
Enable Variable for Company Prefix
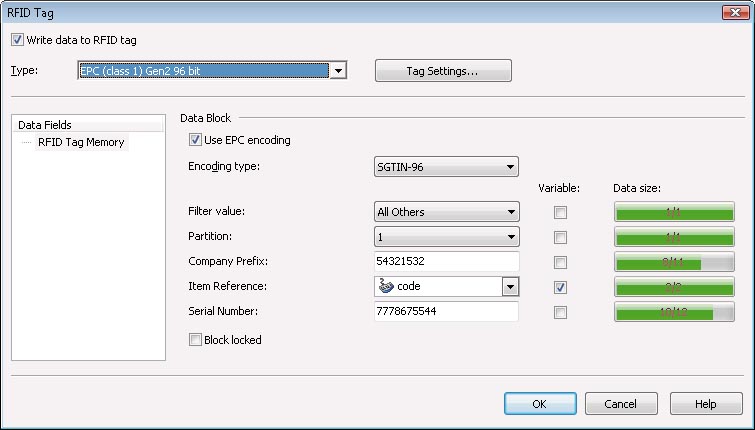point(560,262)
